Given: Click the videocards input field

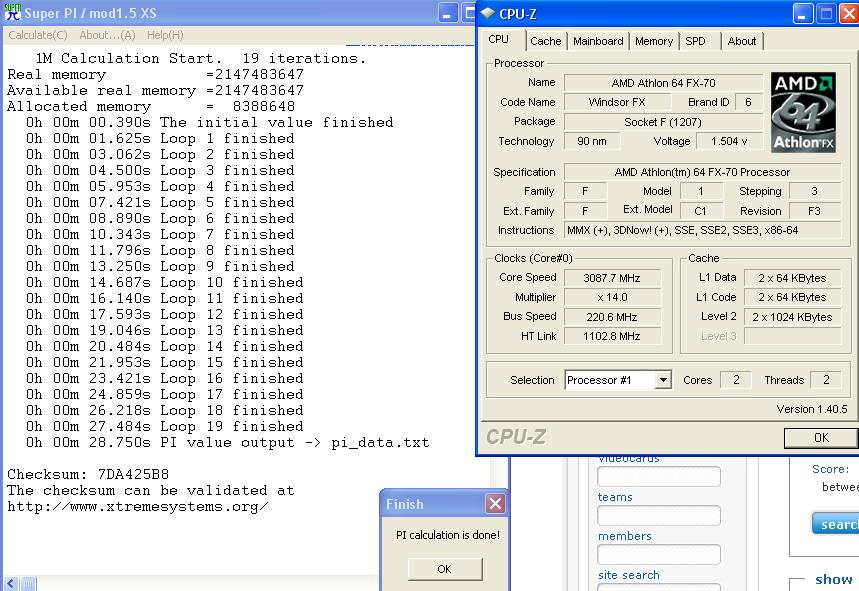Looking at the screenshot, I should (659, 477).
